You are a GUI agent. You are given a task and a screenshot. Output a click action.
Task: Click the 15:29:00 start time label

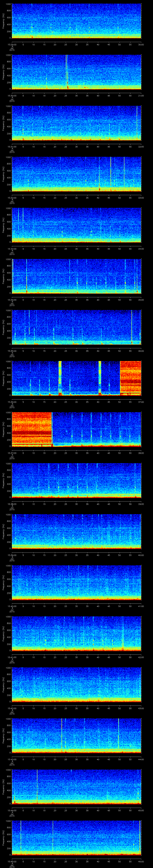pyautogui.click(x=12, y=44)
